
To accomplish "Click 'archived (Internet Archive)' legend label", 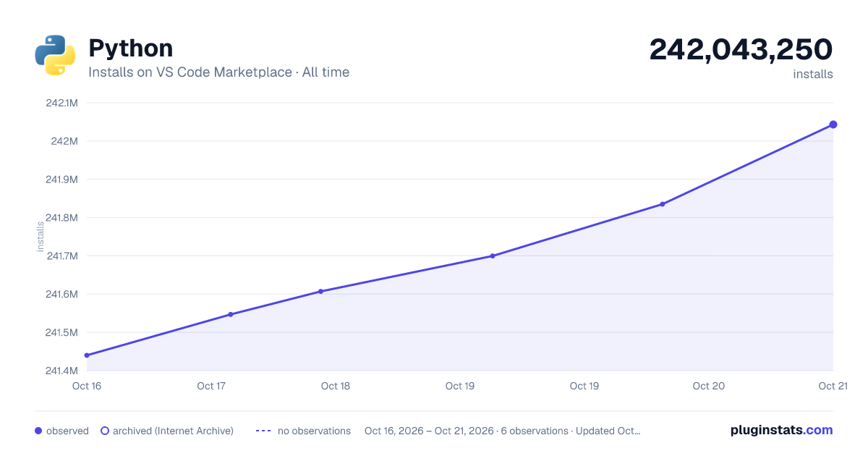I will 173,431.
